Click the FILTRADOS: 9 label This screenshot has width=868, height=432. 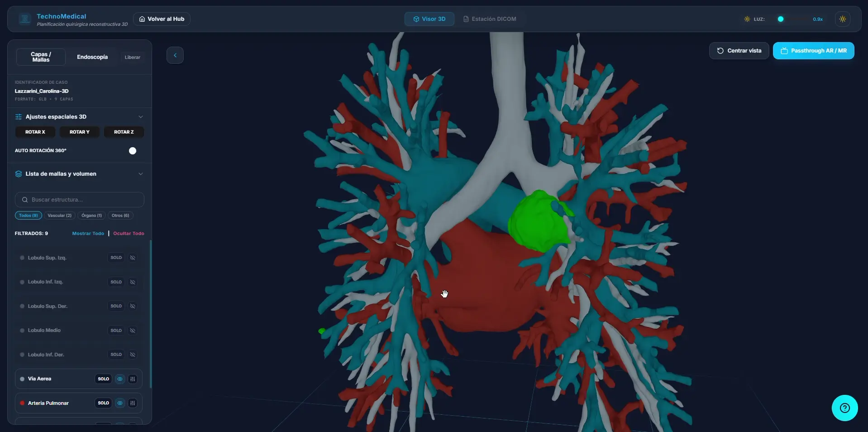(x=31, y=234)
